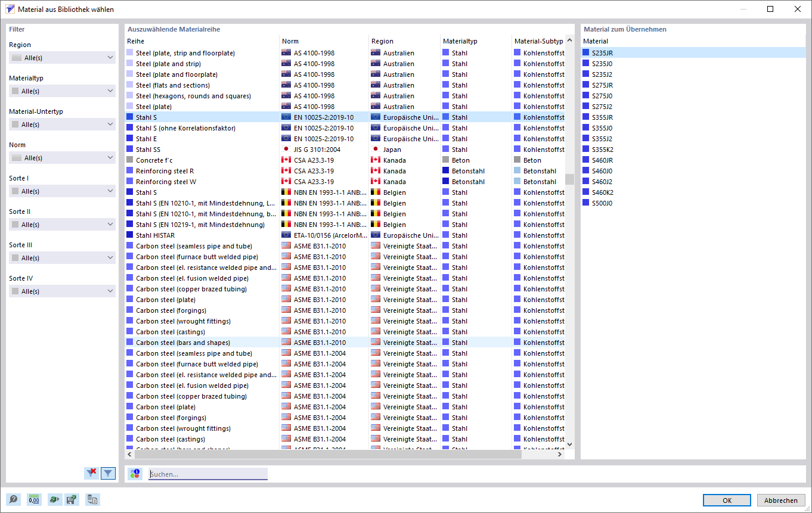Clear all filters with the red-X funnel icon
Screen dimensions: 812x513
[91, 473]
